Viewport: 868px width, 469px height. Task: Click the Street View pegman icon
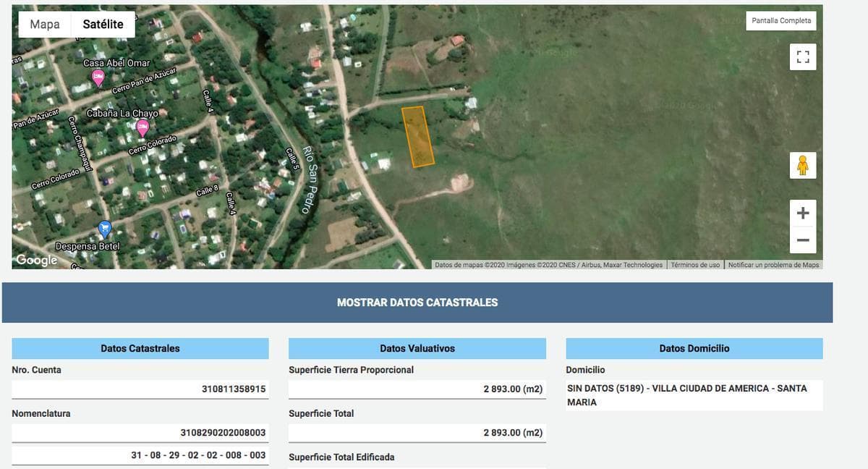tap(802, 166)
